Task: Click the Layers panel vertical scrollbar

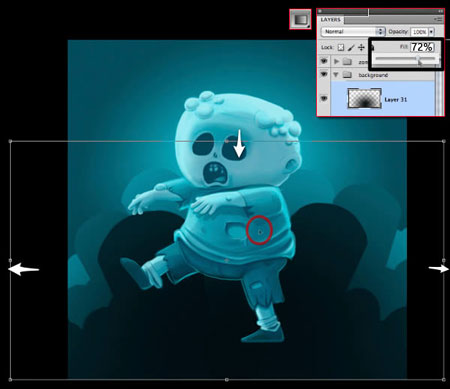Action: point(440,93)
